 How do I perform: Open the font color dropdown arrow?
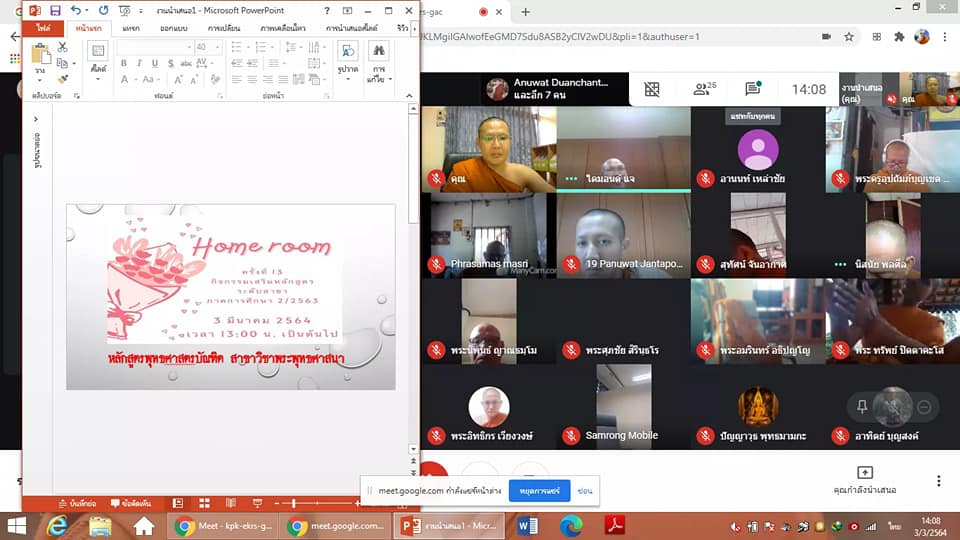135,80
